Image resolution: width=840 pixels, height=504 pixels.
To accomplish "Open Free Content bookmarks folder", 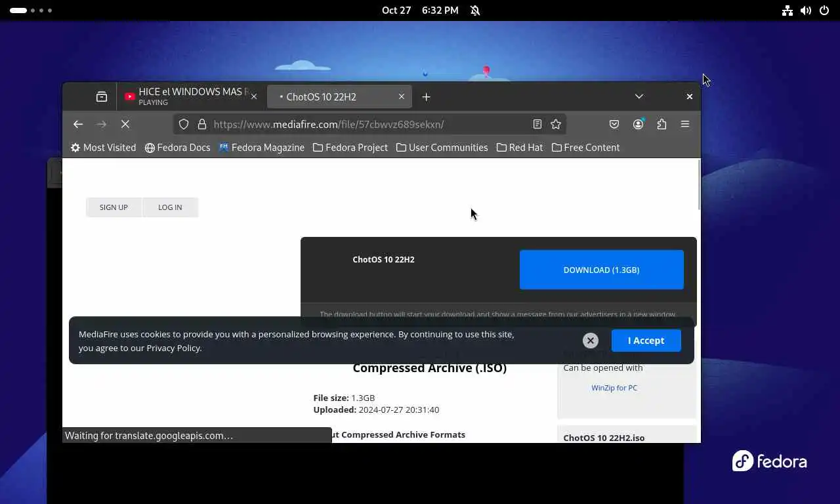I will (586, 148).
